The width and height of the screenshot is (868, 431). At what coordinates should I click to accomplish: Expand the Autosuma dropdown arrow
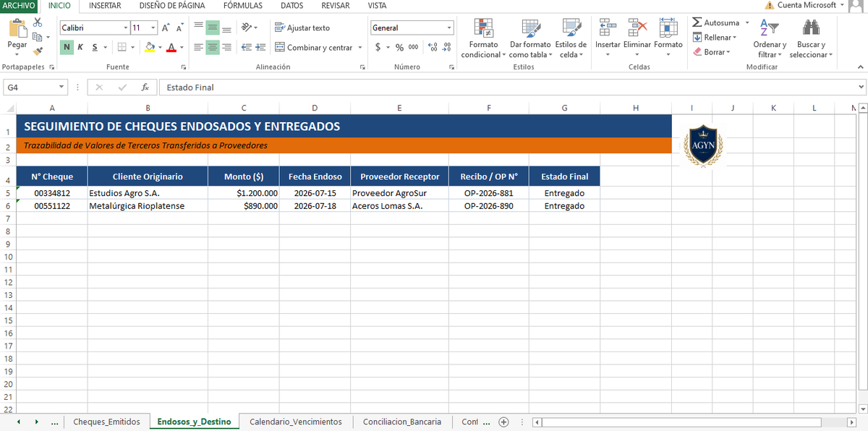click(746, 22)
